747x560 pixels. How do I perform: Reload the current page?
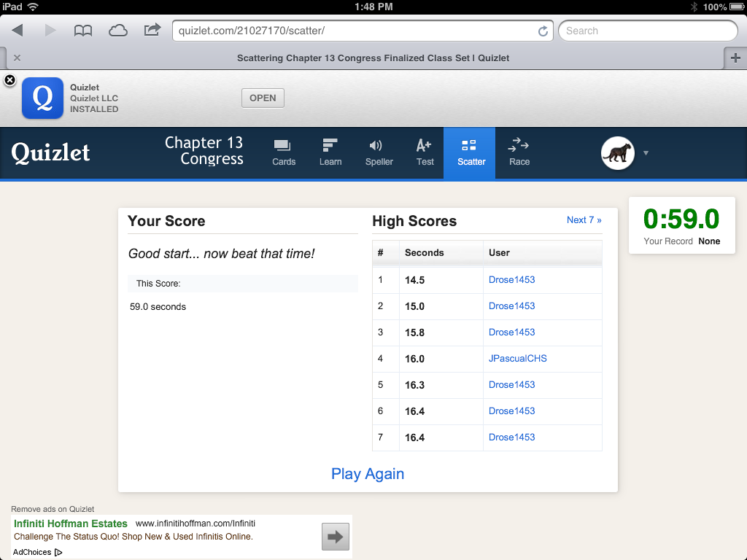(x=542, y=31)
